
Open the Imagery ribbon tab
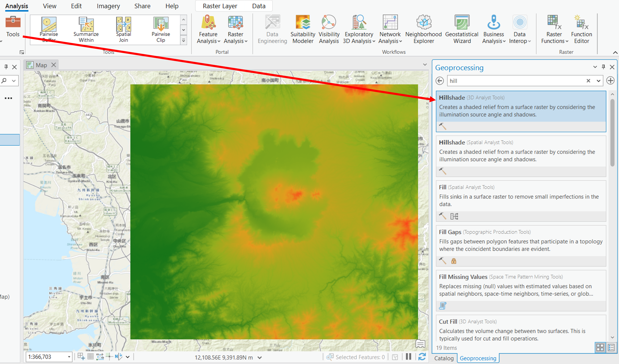108,6
